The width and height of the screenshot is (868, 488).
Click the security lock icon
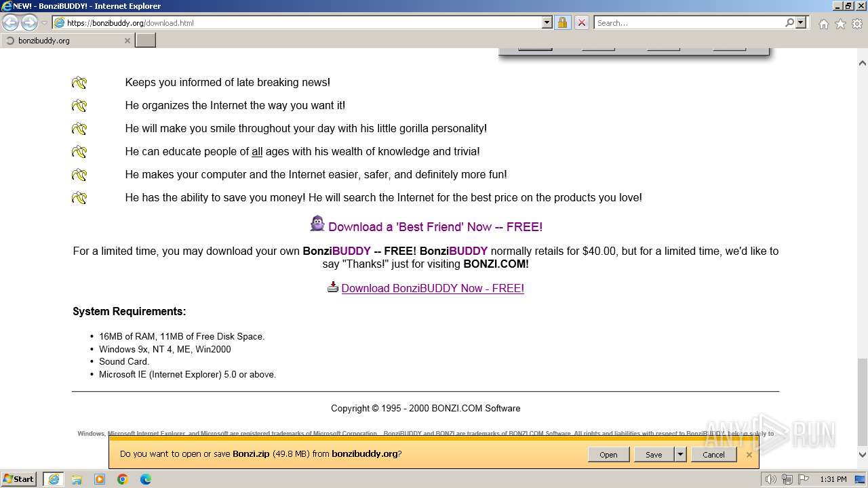click(x=562, y=22)
